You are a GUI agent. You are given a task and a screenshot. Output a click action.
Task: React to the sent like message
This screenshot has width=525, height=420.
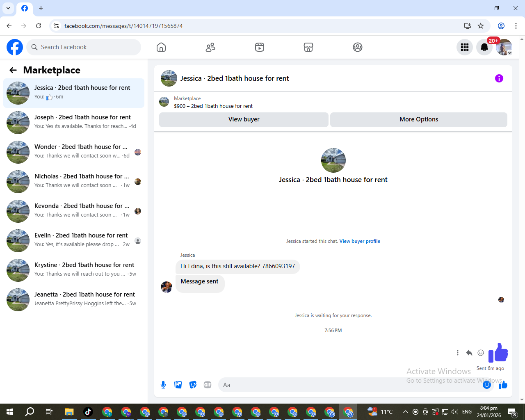pyautogui.click(x=481, y=353)
